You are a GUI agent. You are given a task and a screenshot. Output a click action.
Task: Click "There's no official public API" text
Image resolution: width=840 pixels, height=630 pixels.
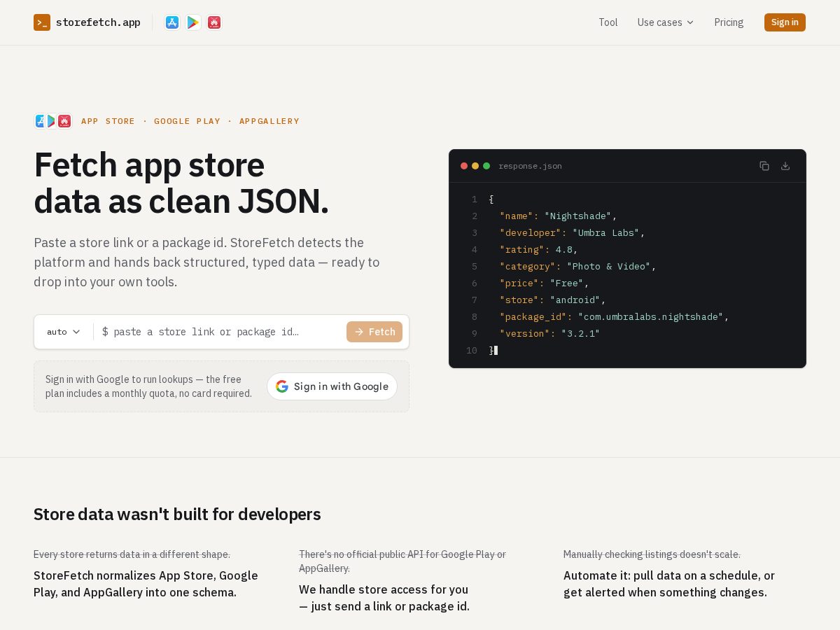402,561
